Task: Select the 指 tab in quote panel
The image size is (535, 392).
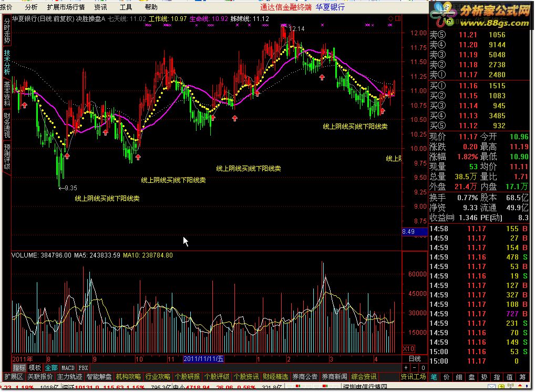Action: pyautogui.click(x=497, y=377)
